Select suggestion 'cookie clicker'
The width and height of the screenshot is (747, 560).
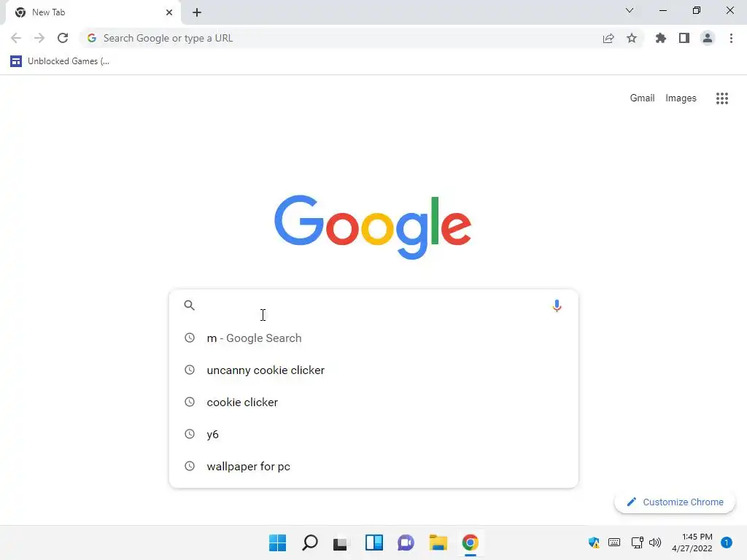point(373,402)
